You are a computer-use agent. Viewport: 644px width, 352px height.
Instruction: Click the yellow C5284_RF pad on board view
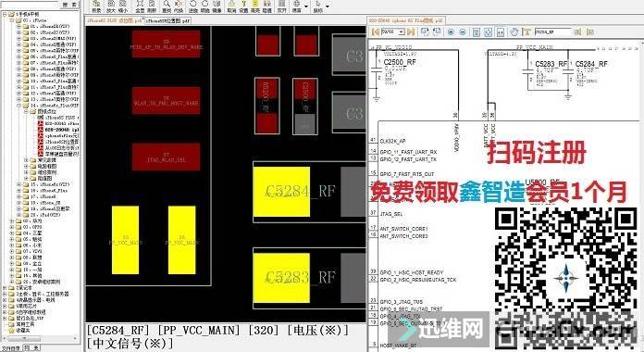click(x=281, y=192)
